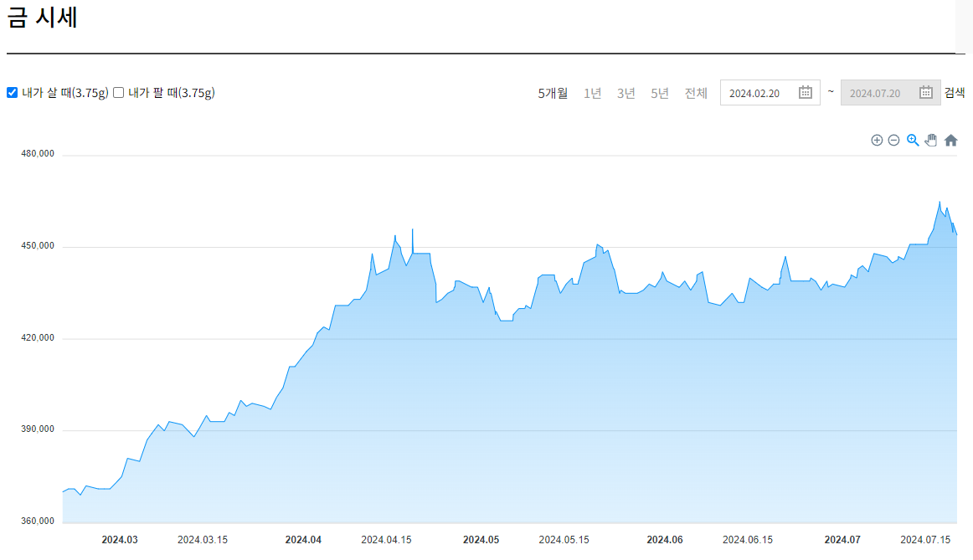973x560 pixels.
Task: Click the 2024.04.15 x-axis label
Action: [x=386, y=540]
